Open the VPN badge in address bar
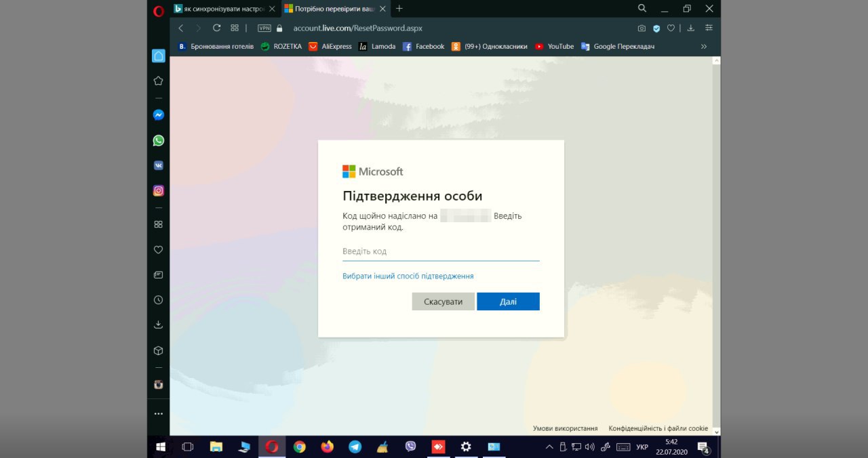Viewport: 868px width, 458px height. tap(264, 28)
